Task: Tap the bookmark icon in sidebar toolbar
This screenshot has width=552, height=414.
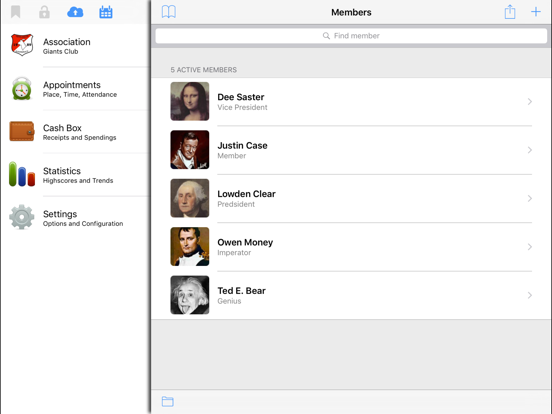Action: pyautogui.click(x=15, y=12)
